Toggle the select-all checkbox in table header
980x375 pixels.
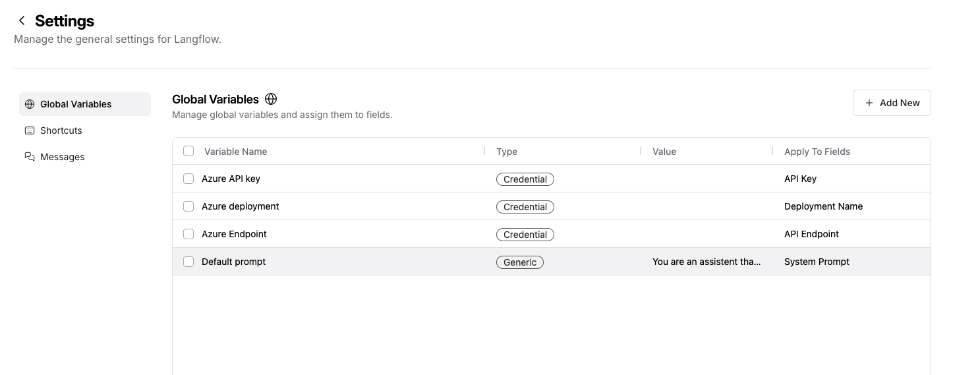pyautogui.click(x=188, y=151)
